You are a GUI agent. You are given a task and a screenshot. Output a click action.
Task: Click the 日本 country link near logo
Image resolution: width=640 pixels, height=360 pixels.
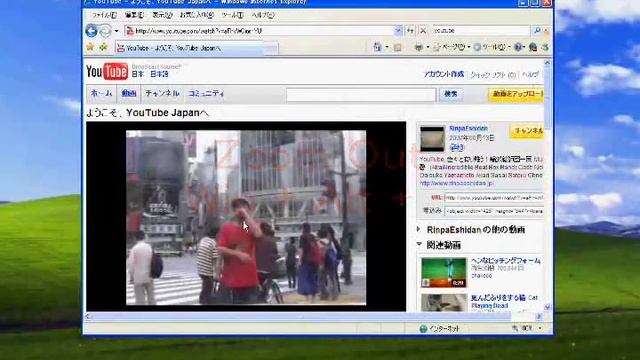pyautogui.click(x=138, y=74)
